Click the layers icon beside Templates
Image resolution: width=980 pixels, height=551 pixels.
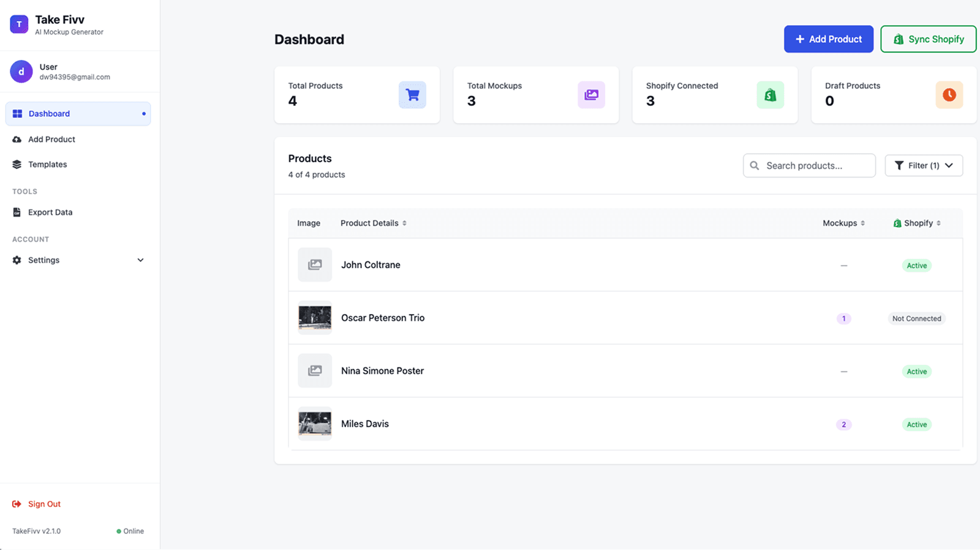tap(17, 165)
